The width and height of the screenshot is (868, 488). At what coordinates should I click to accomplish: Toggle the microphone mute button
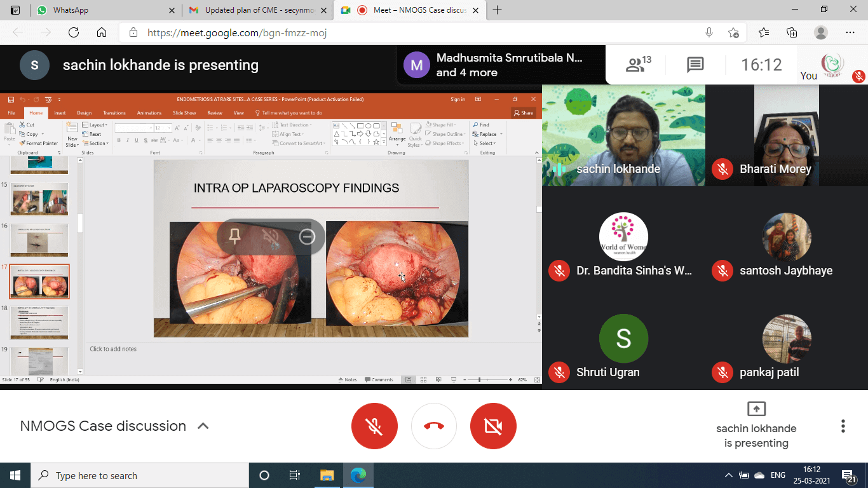click(374, 426)
